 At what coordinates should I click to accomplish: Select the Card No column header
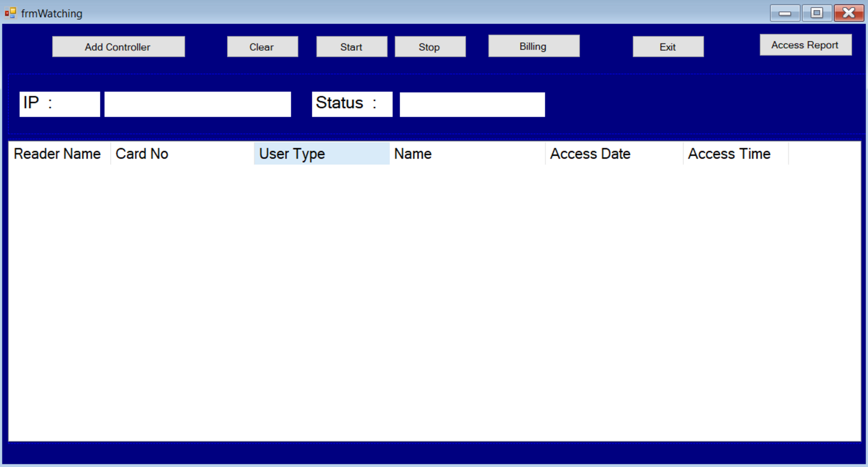click(182, 154)
